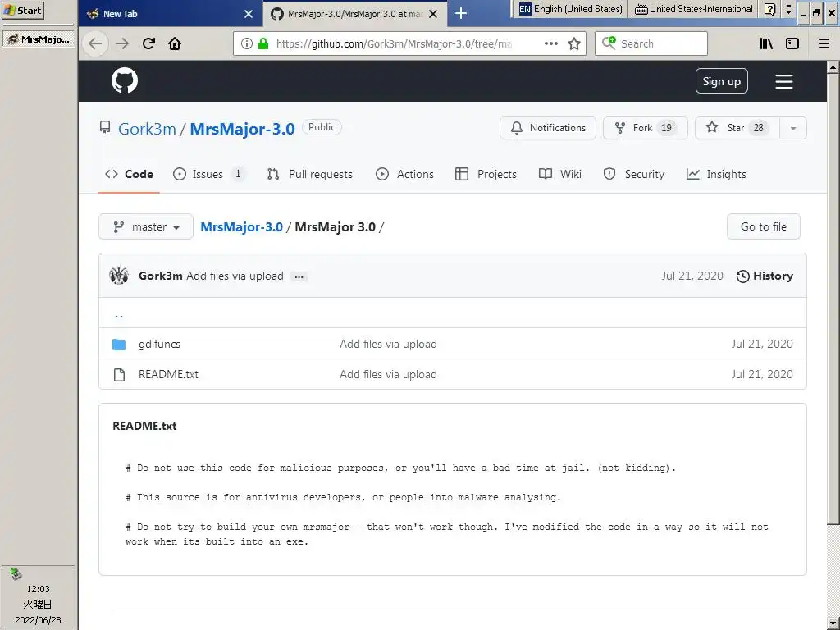The image size is (840, 630).
Task: Open the browser Library icon
Action: [x=766, y=43]
